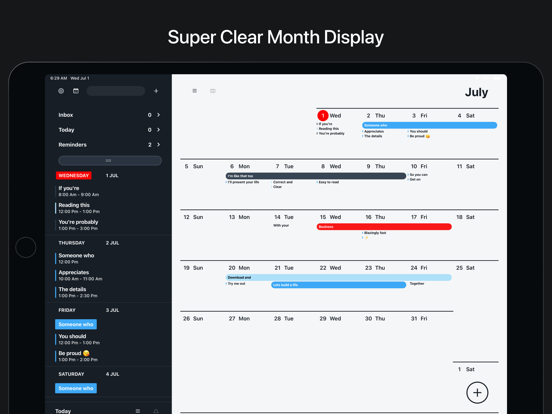
Task: Switch to the list view icon above the calendar
Action: 194,91
